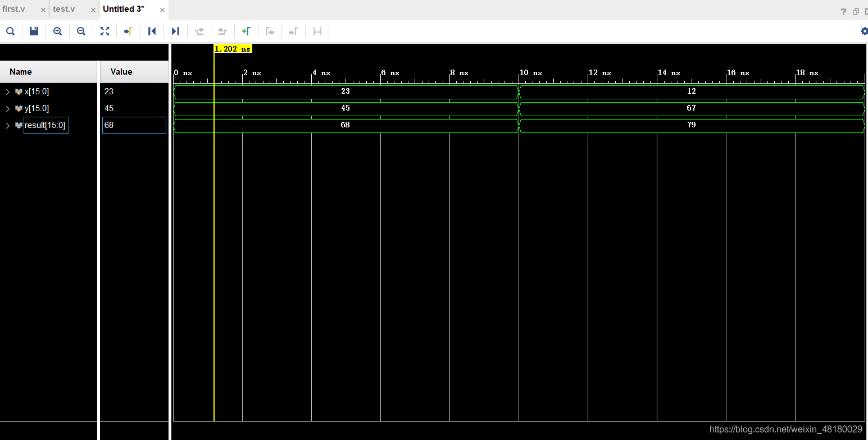Select the result[15:0] signal row

[x=48, y=125]
